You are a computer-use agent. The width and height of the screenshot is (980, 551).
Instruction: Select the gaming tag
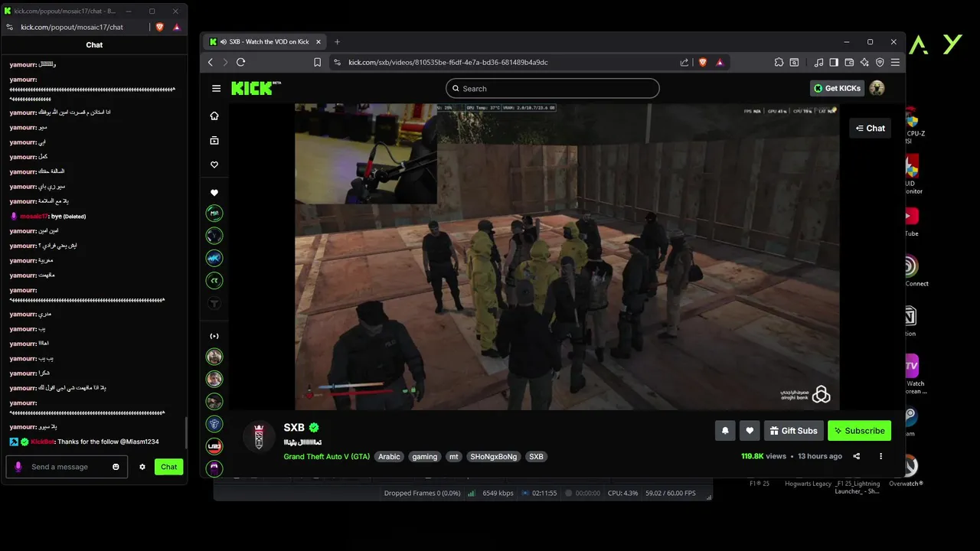424,457
